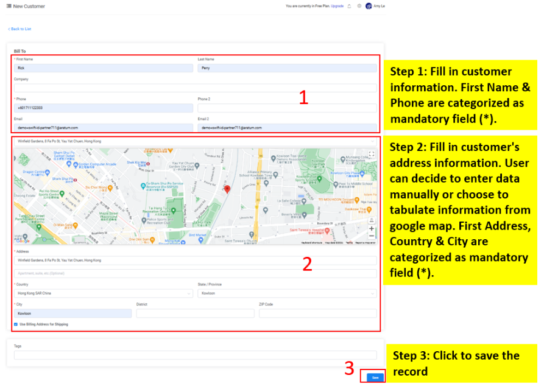
Task: Click the Bill To section heading
Action: [19, 51]
